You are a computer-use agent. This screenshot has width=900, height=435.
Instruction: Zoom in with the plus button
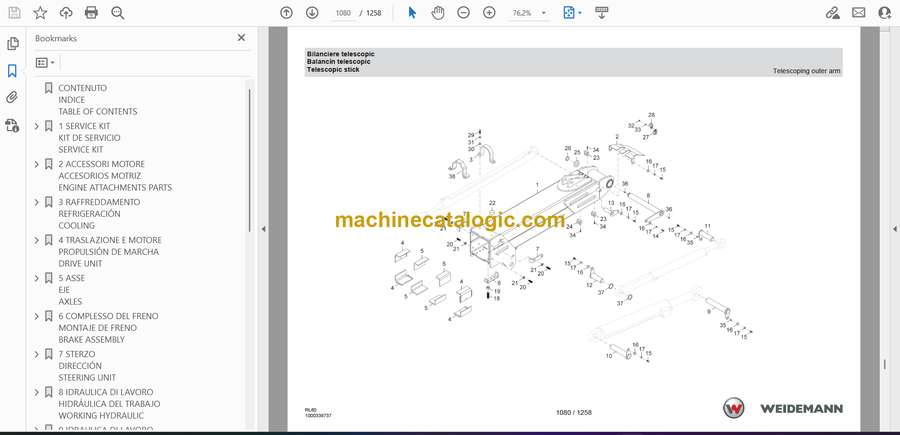click(x=489, y=13)
